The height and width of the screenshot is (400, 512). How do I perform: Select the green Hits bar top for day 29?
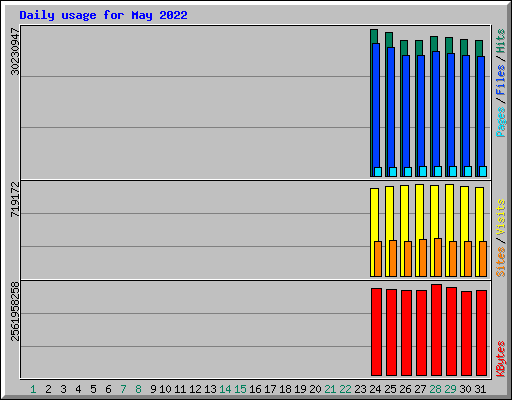449,45
